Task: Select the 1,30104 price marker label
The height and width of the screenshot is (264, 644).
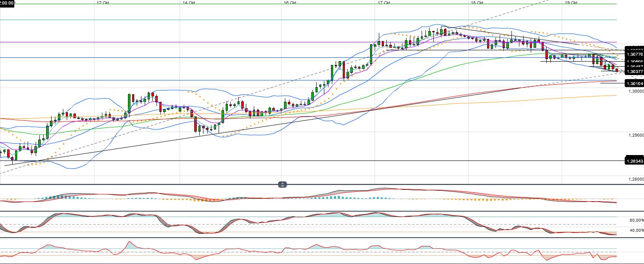Action: coord(634,83)
